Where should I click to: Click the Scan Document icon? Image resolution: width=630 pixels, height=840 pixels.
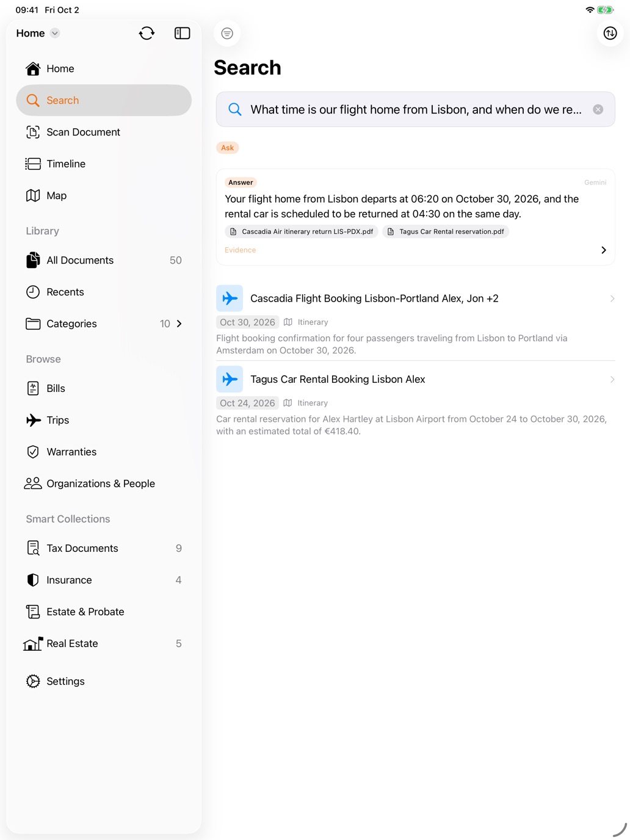33,132
